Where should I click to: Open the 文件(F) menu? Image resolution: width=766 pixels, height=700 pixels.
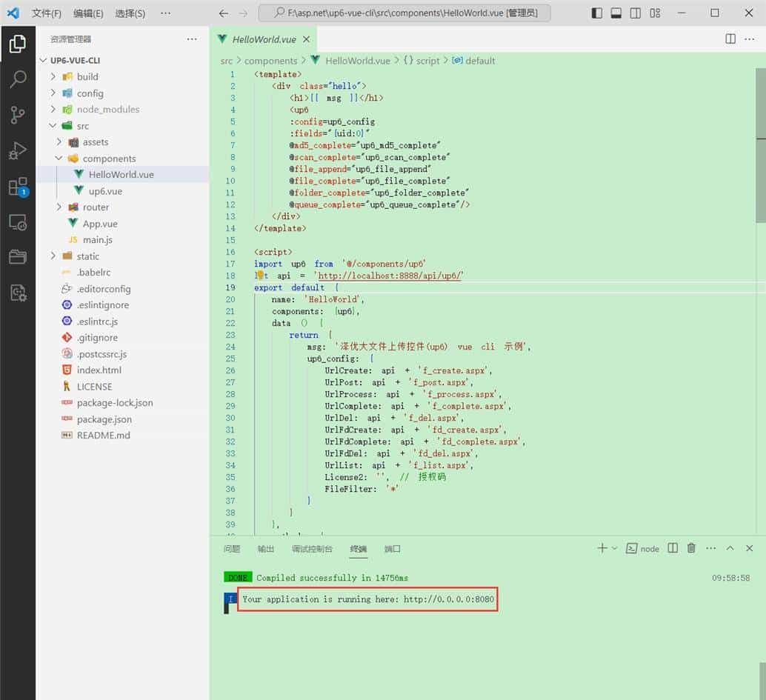click(x=46, y=13)
